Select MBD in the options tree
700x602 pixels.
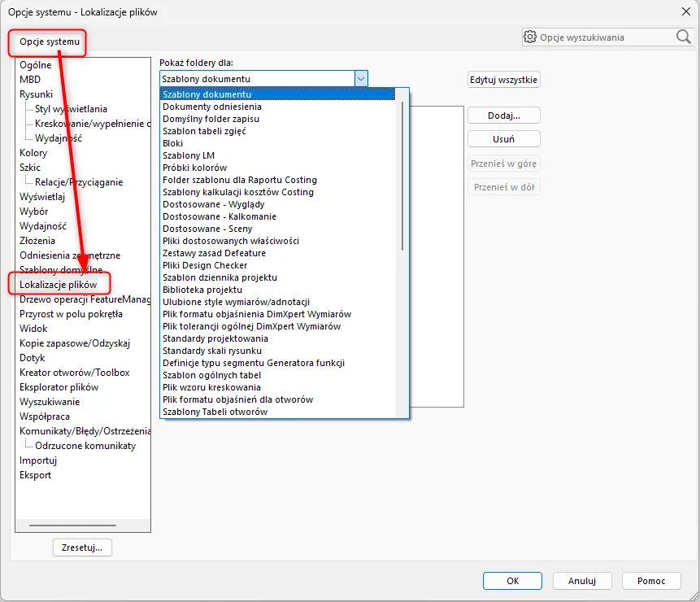point(30,80)
